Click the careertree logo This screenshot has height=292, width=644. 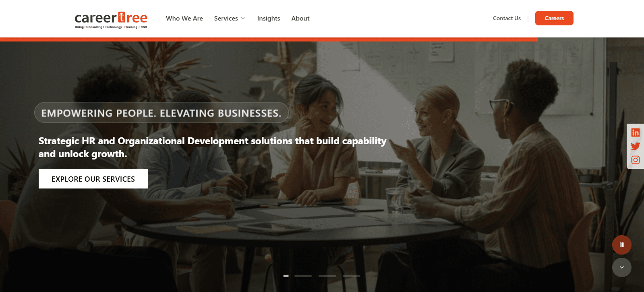pyautogui.click(x=111, y=20)
